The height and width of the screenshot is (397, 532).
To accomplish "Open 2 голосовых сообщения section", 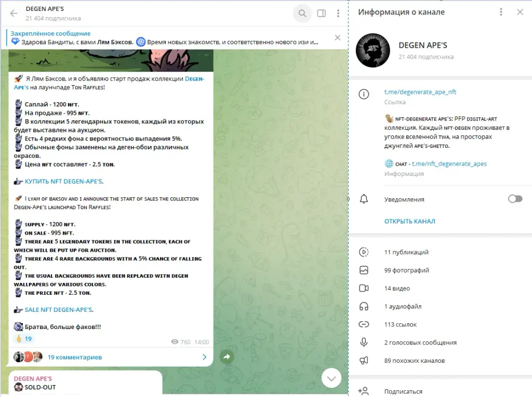I will click(x=441, y=343).
